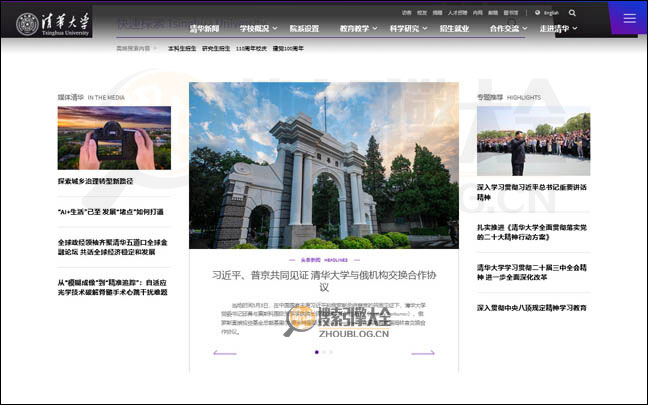
Task: Open the 研究生招生 quick link
Action: (x=216, y=48)
